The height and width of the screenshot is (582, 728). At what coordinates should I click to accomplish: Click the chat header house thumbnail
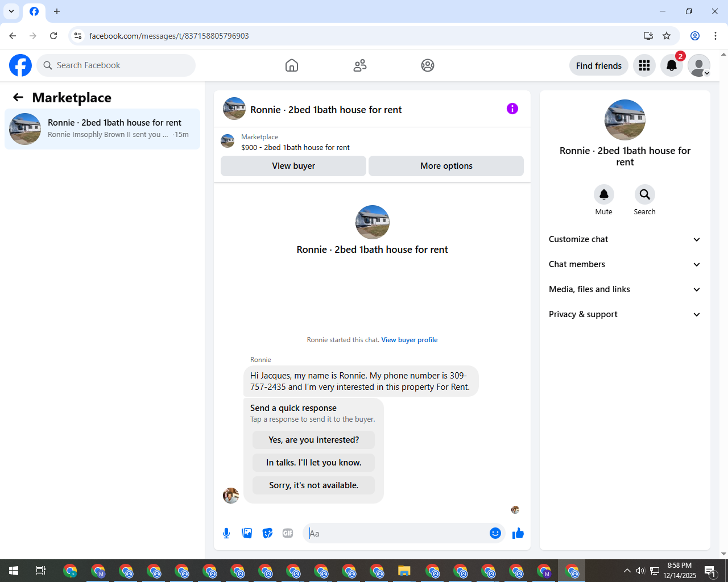234,109
